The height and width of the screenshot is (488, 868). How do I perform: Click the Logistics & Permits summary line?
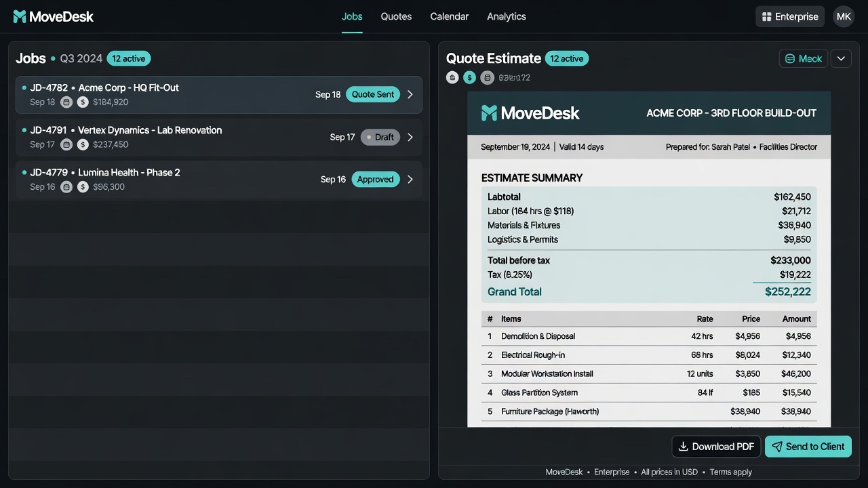coord(649,239)
